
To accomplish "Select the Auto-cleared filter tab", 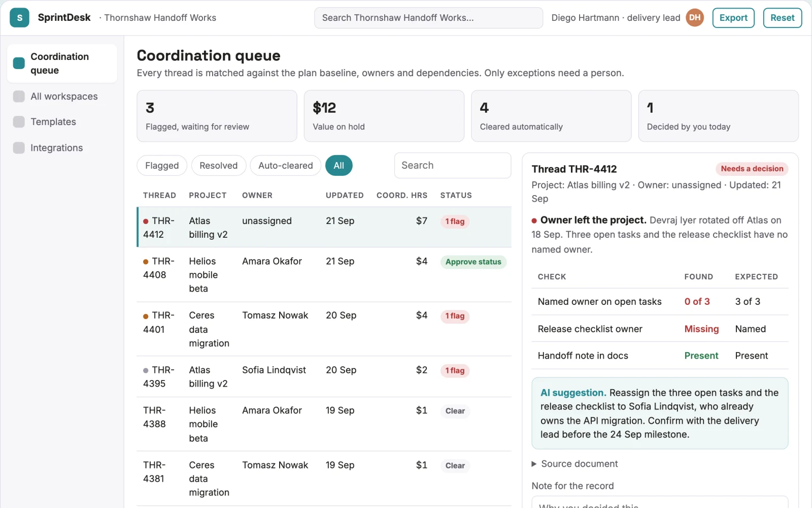I will [286, 166].
